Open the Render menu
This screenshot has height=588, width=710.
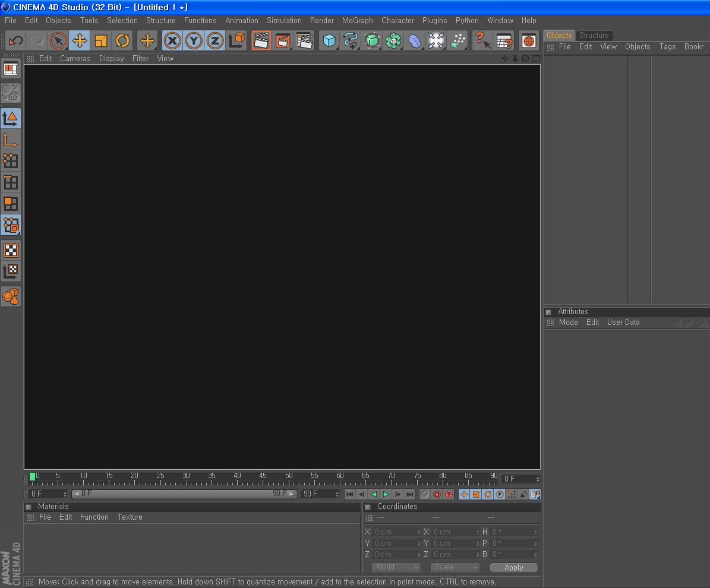[321, 20]
